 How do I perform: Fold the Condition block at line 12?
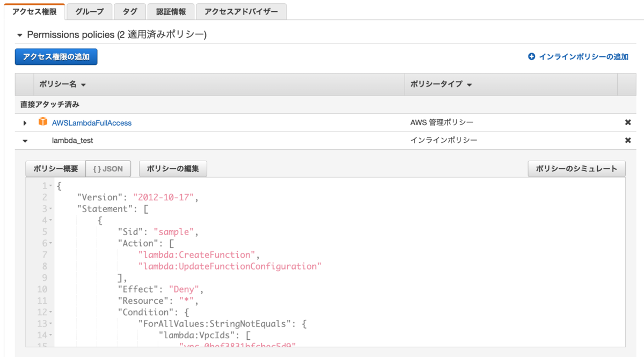point(51,312)
